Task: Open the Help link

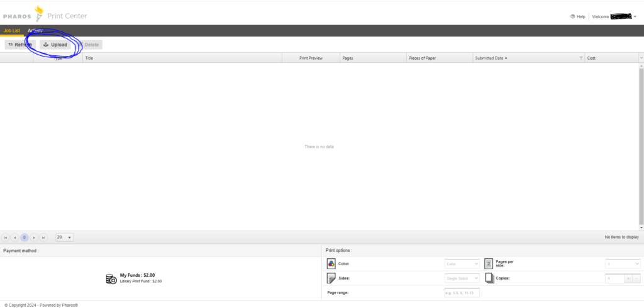Action: point(578,17)
